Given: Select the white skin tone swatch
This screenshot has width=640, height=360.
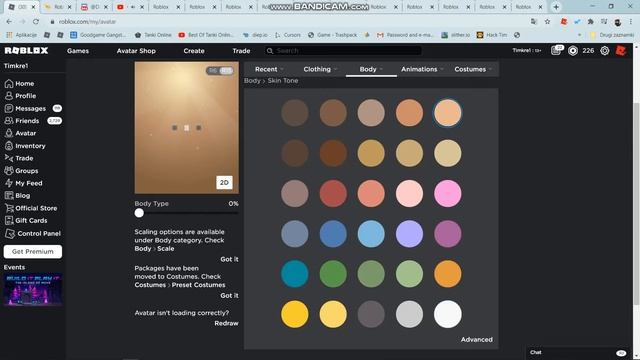Looking at the screenshot, I should (448, 314).
